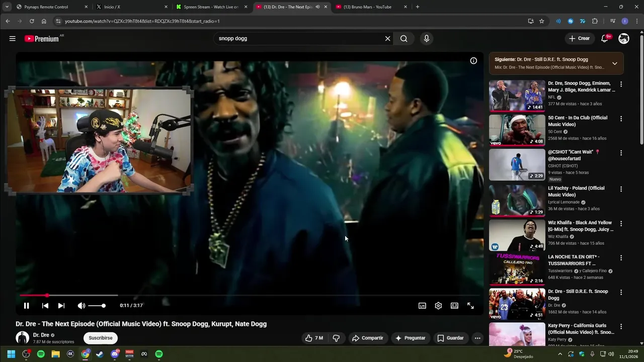
Task: Play the Lil Yachty Poland thumbnail
Action: [517, 201]
